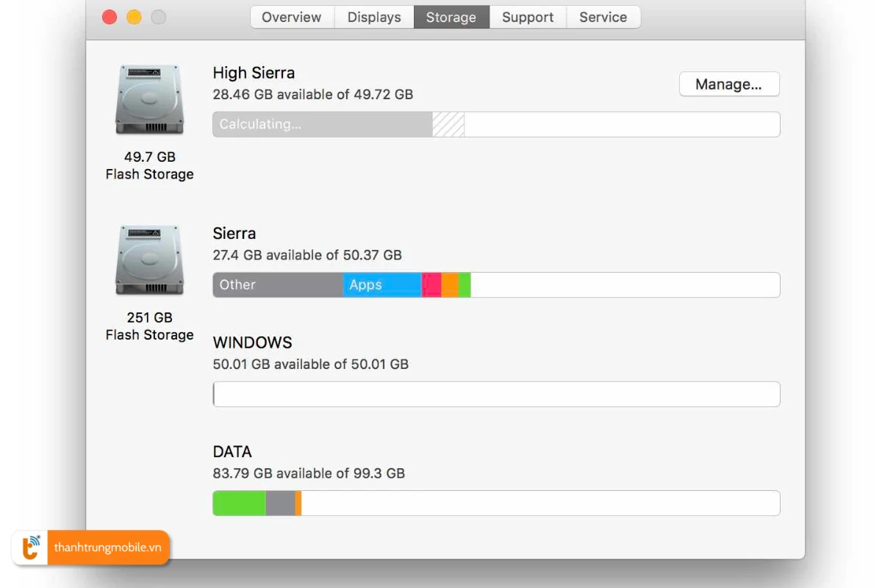Click the green segment in the DATA storage bar
This screenshot has height=588, width=882.
239,503
